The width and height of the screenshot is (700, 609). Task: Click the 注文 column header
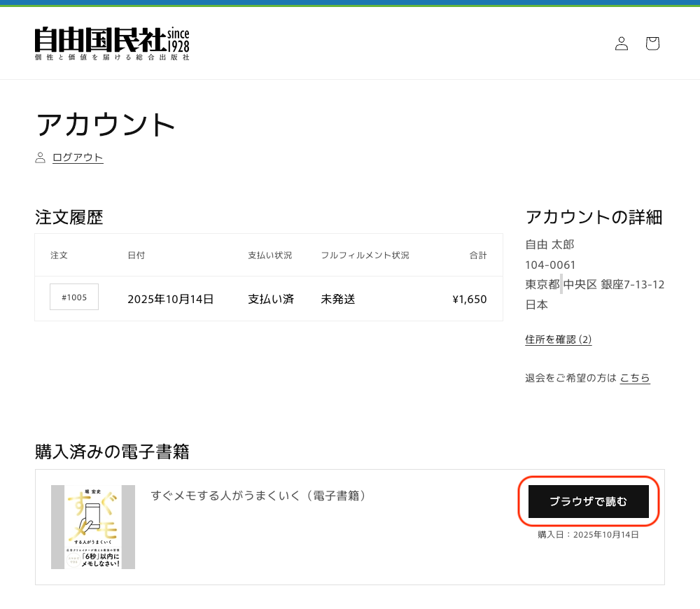tap(59, 255)
